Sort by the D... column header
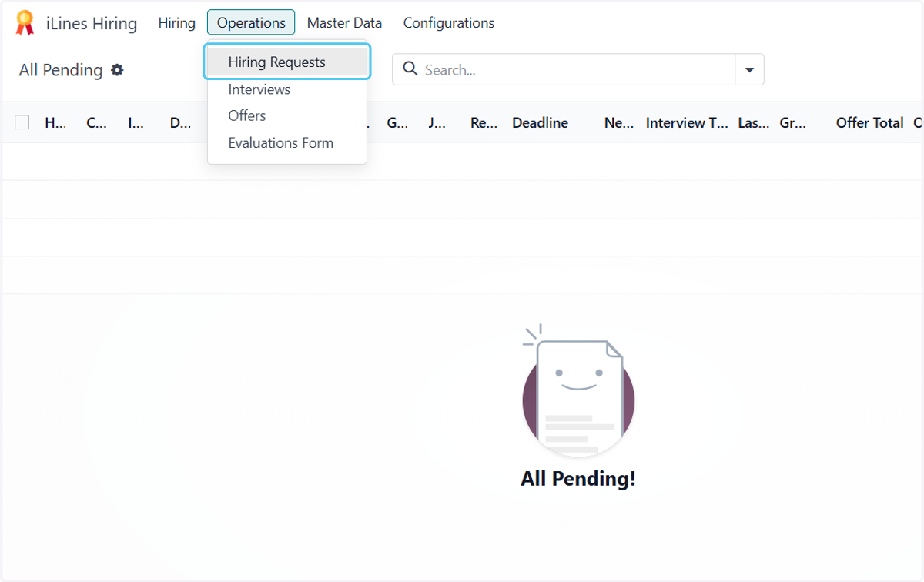The width and height of the screenshot is (924, 582). point(180,123)
